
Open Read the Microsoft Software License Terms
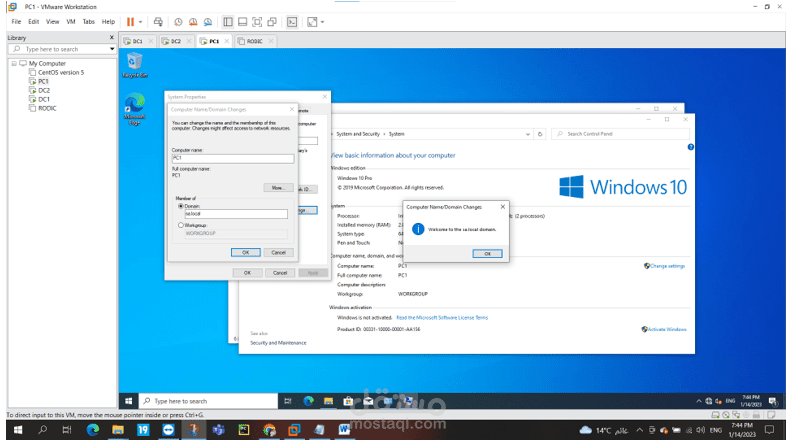[442, 318]
